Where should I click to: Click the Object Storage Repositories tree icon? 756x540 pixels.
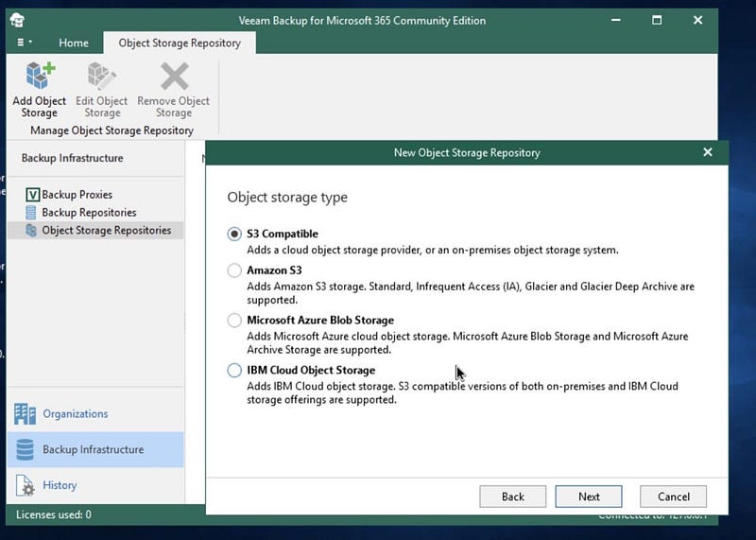(x=31, y=230)
